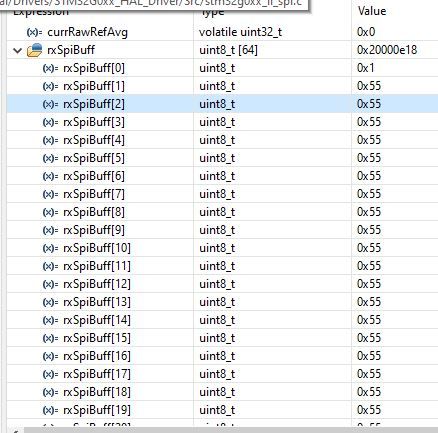The height and width of the screenshot is (433, 438).
Task: Select currRawRefAvg expression name
Action: point(87,32)
